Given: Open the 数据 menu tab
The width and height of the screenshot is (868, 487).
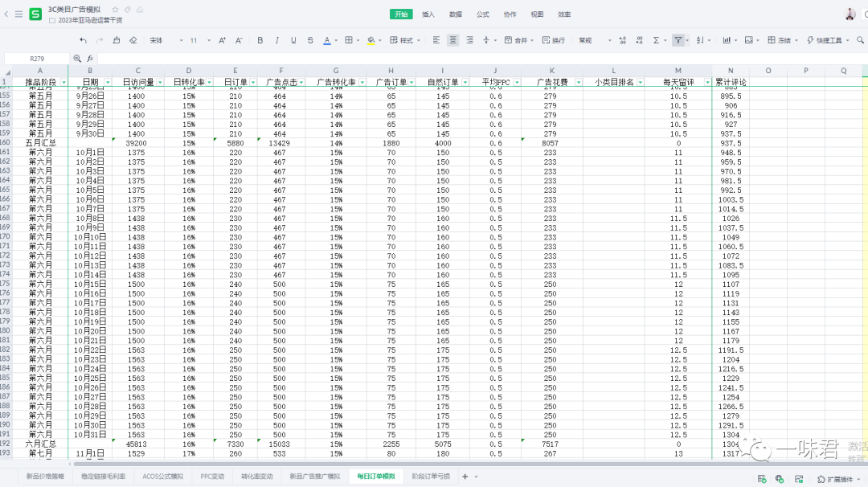Looking at the screenshot, I should [456, 14].
